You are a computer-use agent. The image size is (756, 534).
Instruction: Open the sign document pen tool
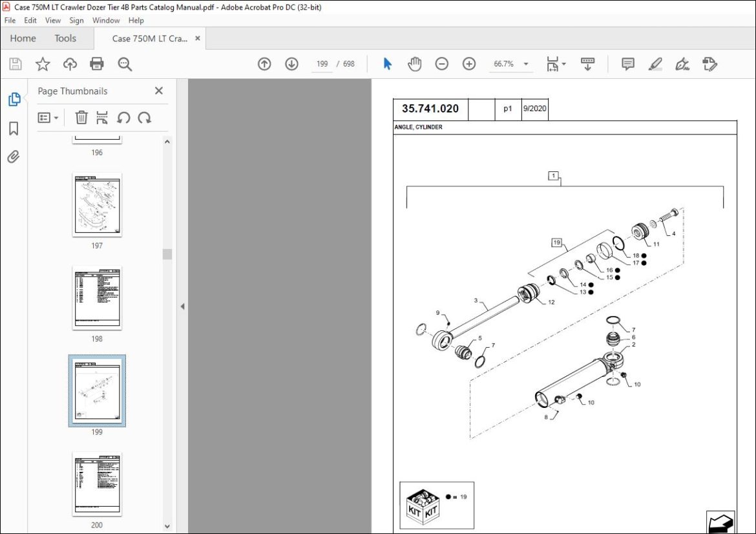(x=682, y=63)
